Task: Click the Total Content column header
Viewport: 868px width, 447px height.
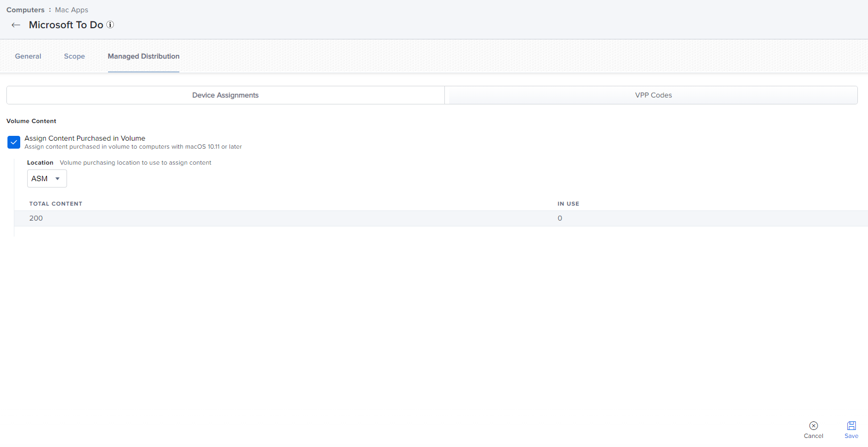Action: coord(56,204)
